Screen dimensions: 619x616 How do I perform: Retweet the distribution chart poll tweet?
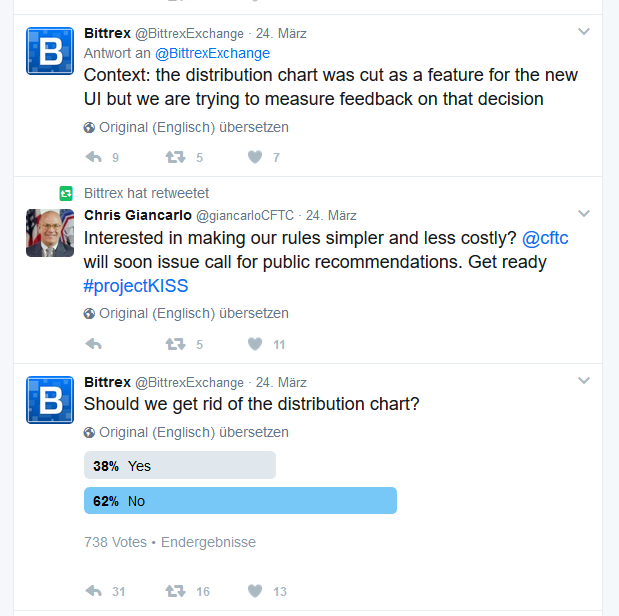click(175, 591)
